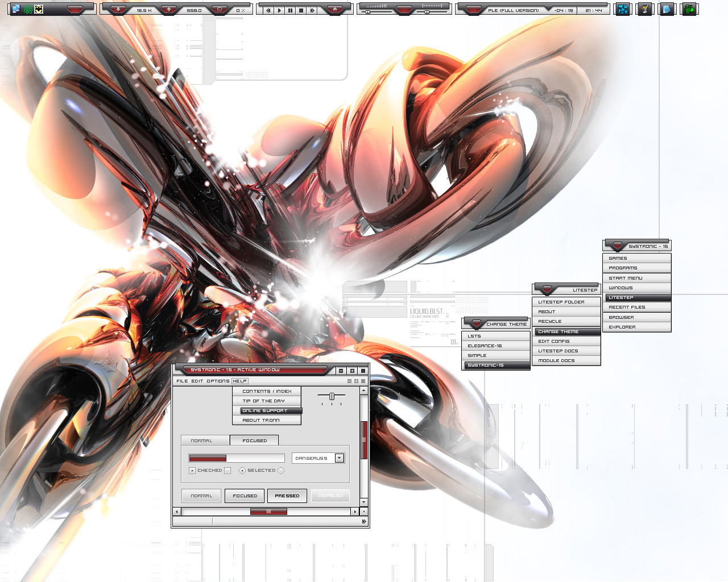Screen dimensions: 728x582
Task: Click the red upload arrow indicator
Action: [x=168, y=9]
